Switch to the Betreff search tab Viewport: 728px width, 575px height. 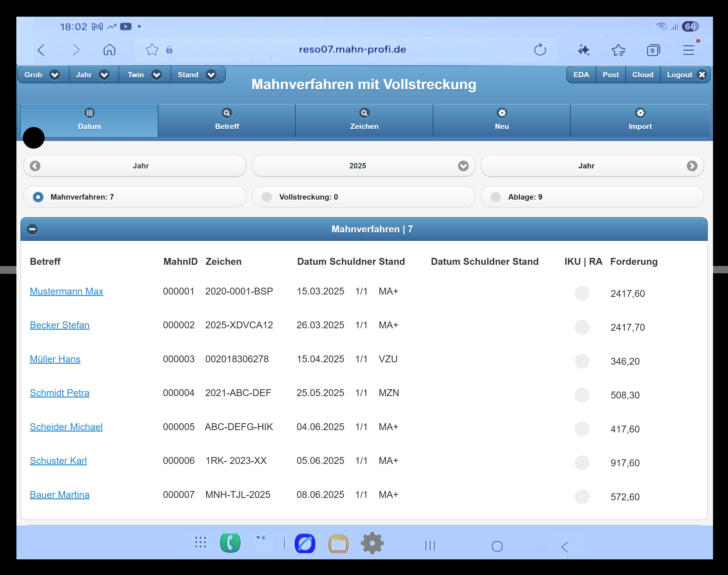(x=227, y=119)
